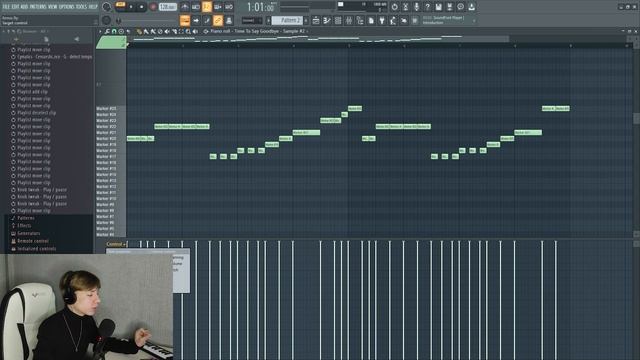640x360 pixels.
Task: Click the question mark help icon
Action: (x=427, y=7)
